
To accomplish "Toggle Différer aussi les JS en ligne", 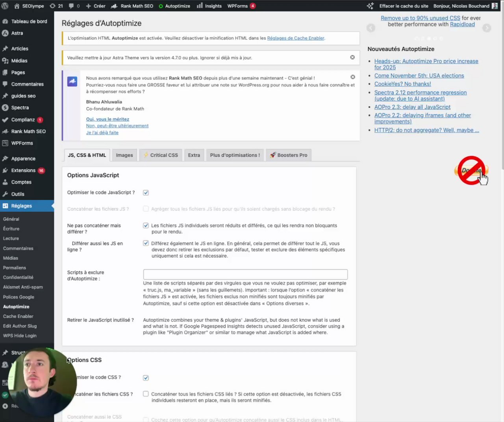I will [x=146, y=243].
